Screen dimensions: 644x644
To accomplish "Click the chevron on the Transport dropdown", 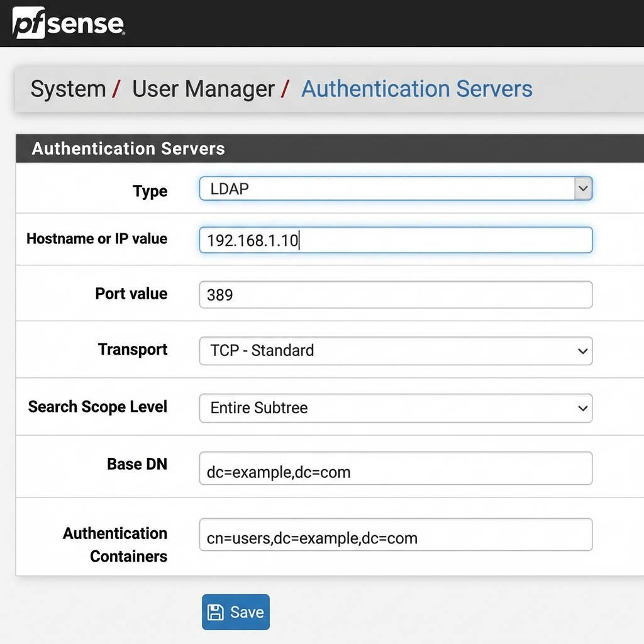I will (584, 351).
